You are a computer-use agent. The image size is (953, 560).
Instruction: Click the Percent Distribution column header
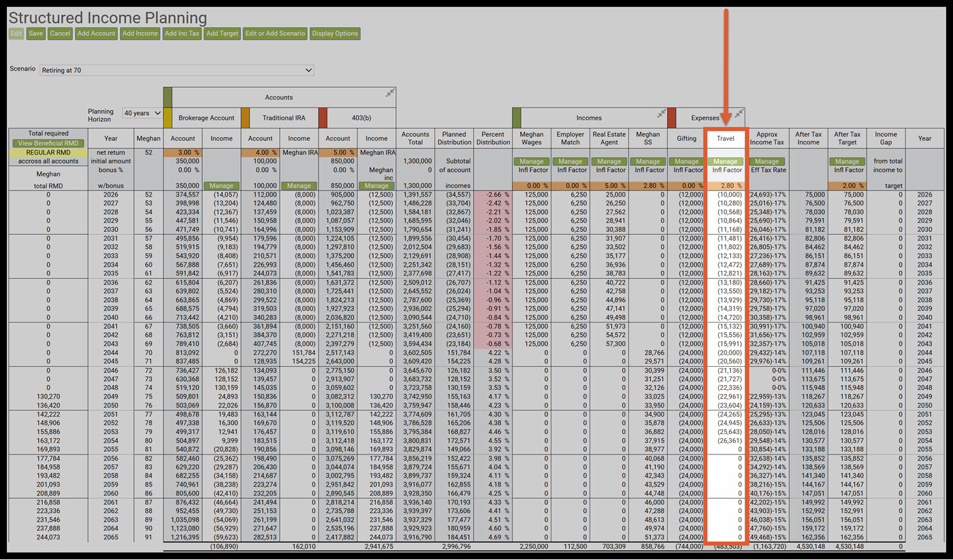(x=493, y=138)
